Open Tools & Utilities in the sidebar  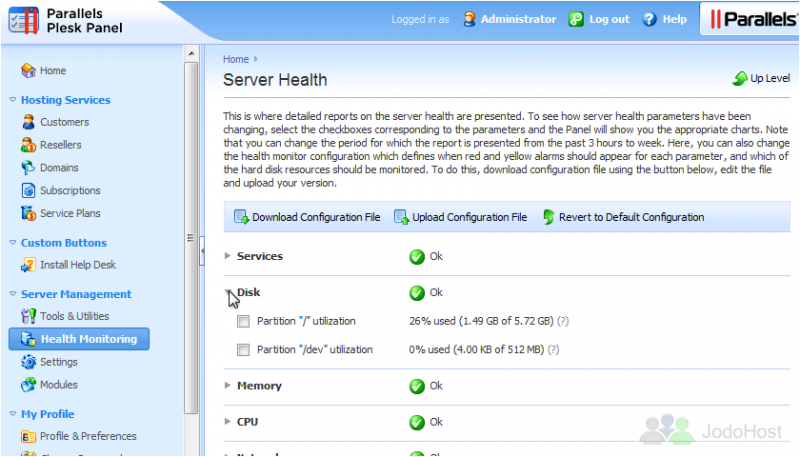click(74, 316)
